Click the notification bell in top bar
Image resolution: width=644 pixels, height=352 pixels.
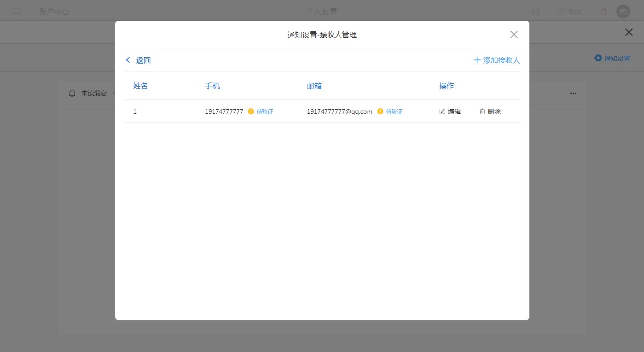[603, 12]
